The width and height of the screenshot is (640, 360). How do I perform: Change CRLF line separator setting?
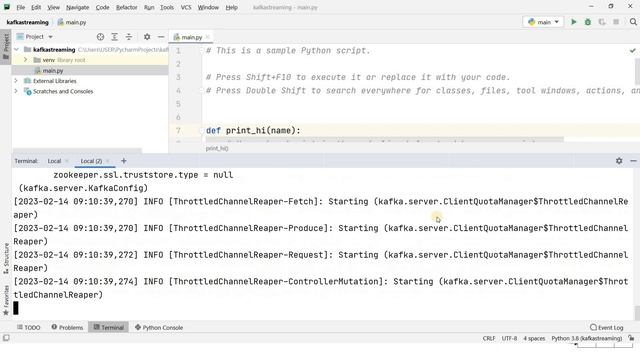tap(489, 338)
